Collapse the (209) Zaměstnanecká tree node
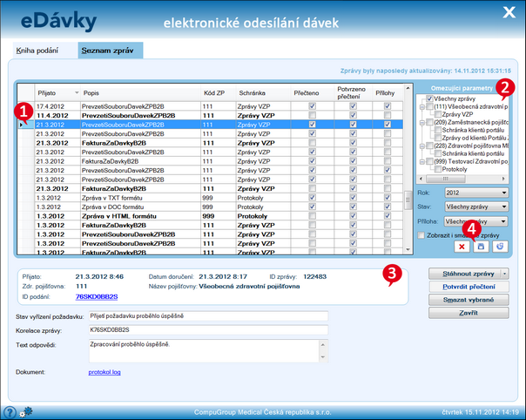526x420 pixels. (422, 123)
